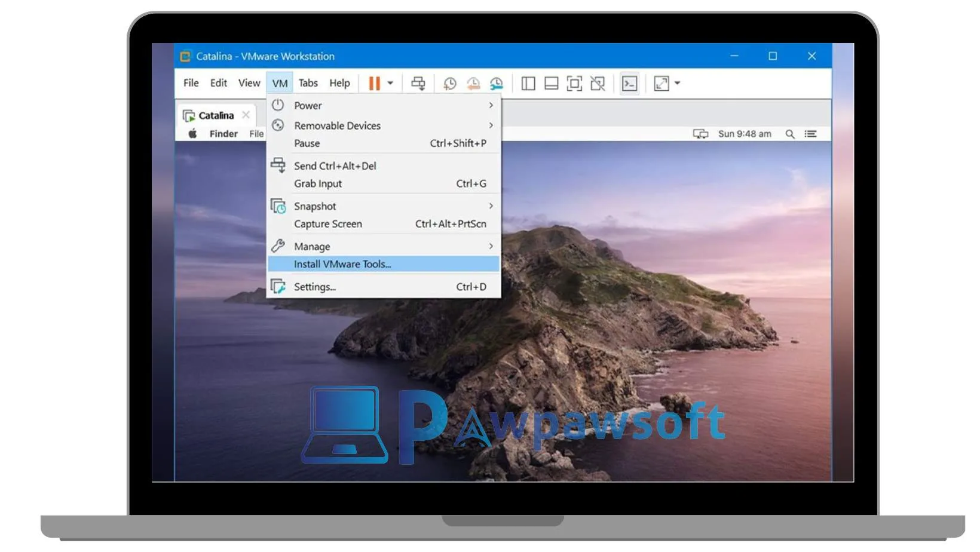Screen dimensions: 980x552
Task: Click the Unity mode toolbar icon
Action: 598,84
